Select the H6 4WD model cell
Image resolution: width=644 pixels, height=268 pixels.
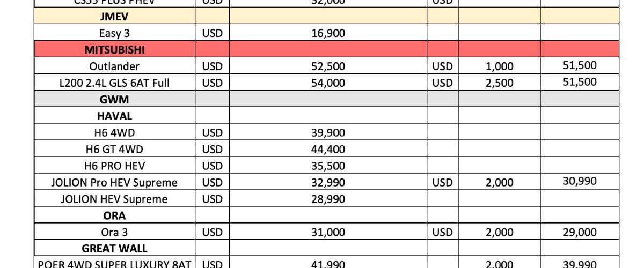point(115,133)
